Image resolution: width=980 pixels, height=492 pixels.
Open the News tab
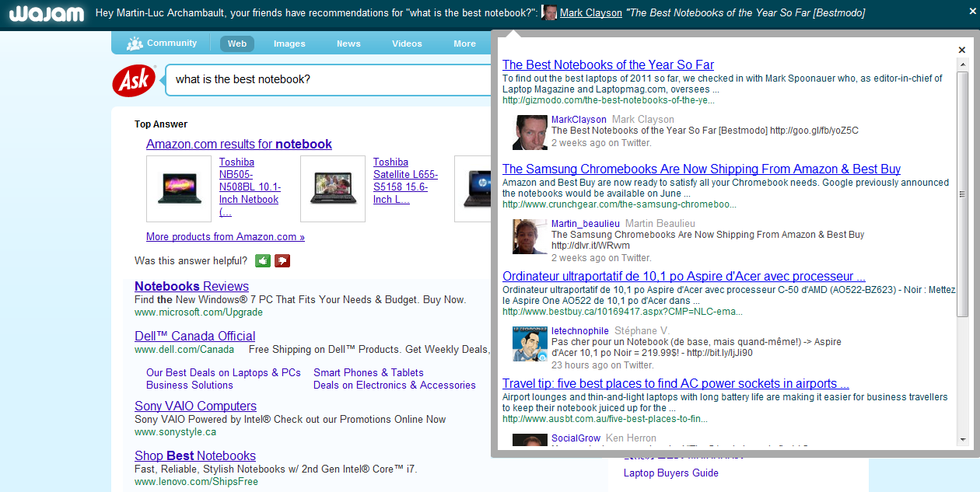(x=348, y=44)
